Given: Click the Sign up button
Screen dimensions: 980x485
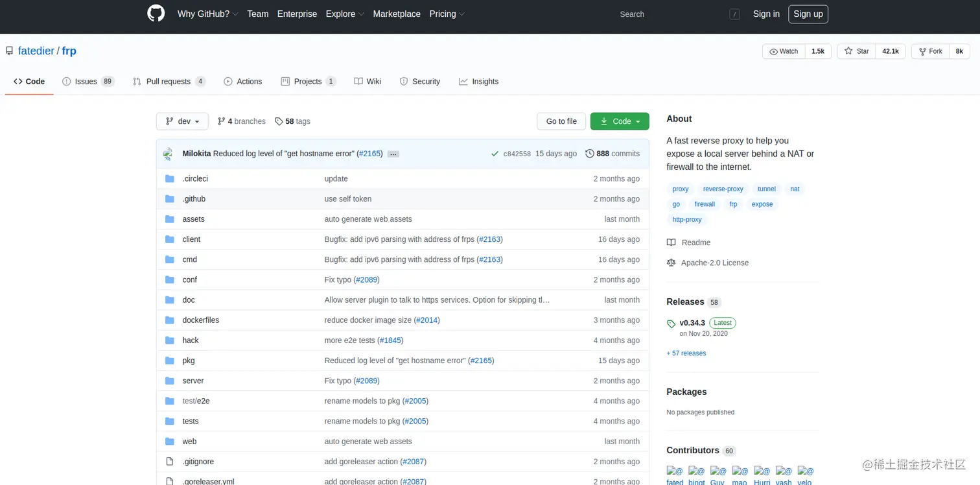Looking at the screenshot, I should tap(808, 14).
